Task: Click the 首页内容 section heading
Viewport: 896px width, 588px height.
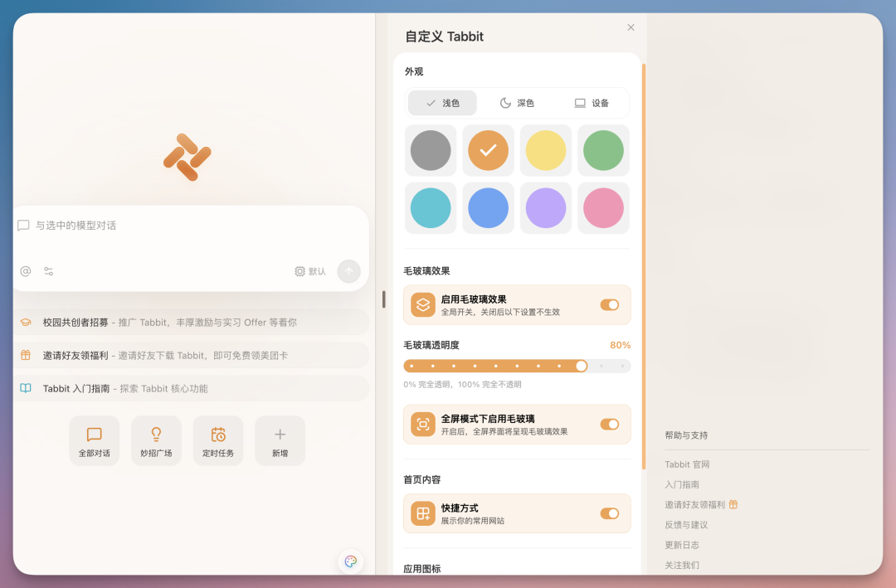Action: (x=421, y=479)
